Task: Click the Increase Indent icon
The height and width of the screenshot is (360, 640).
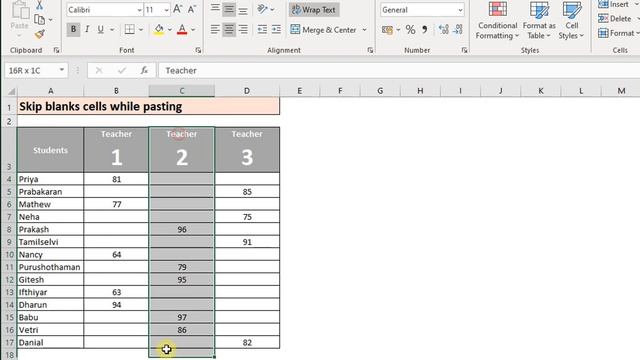Action: tap(276, 29)
